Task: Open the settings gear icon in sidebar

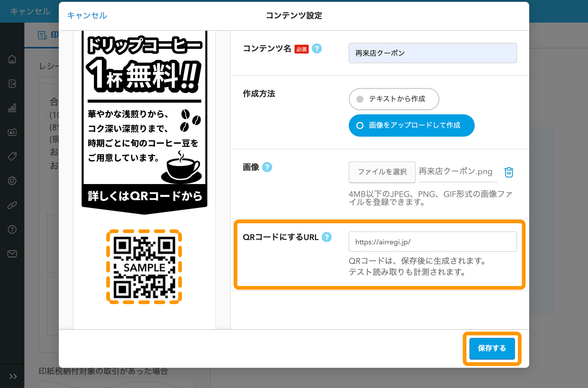Action: (x=12, y=181)
